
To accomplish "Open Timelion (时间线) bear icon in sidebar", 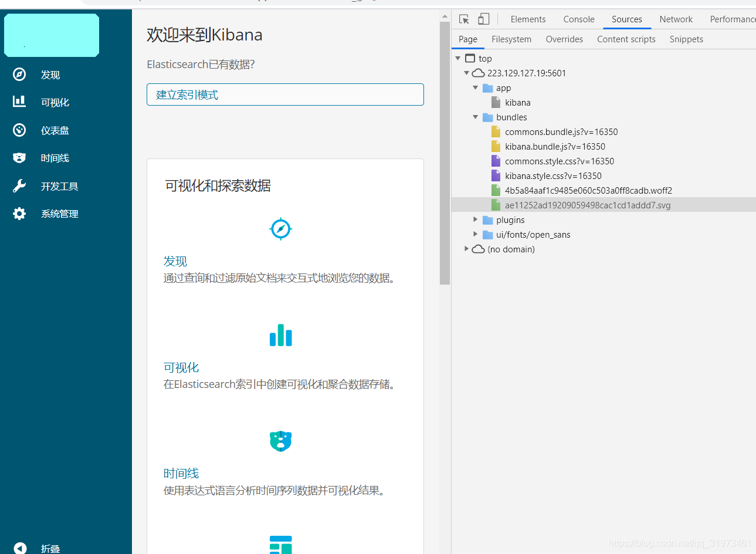I will pyautogui.click(x=19, y=158).
